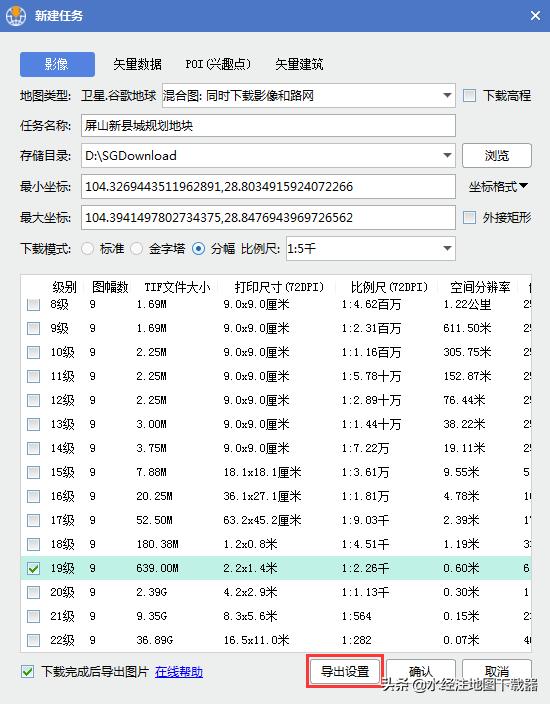Check the 12级 level checkbox
This screenshot has width=550, height=704.
pos(33,400)
